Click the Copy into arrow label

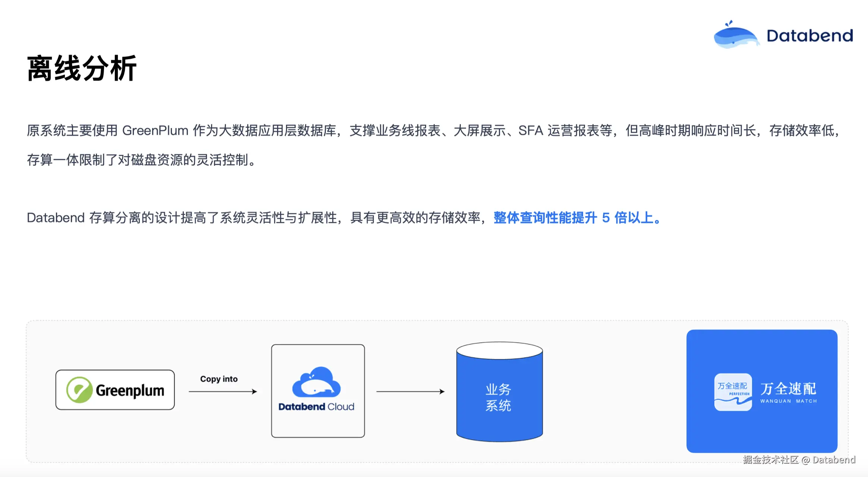click(219, 379)
